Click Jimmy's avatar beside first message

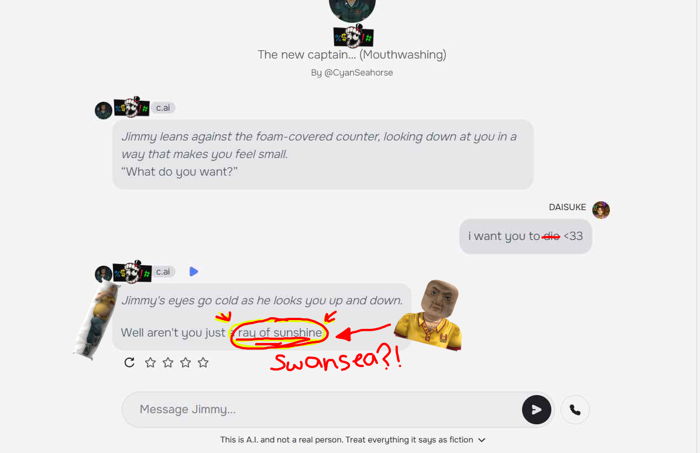[104, 110]
